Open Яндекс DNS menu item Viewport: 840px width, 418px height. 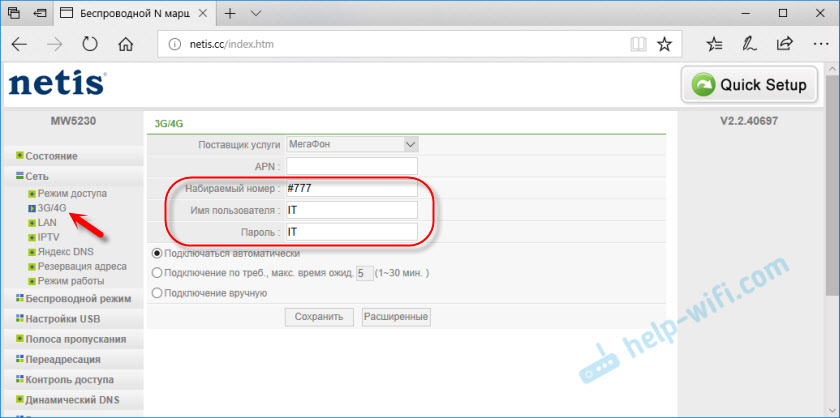click(66, 252)
